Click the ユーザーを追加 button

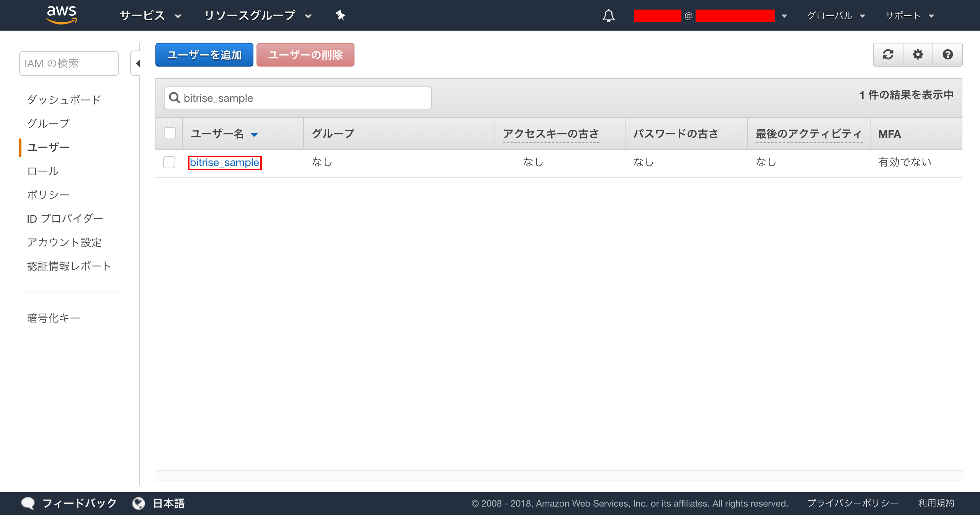point(204,55)
